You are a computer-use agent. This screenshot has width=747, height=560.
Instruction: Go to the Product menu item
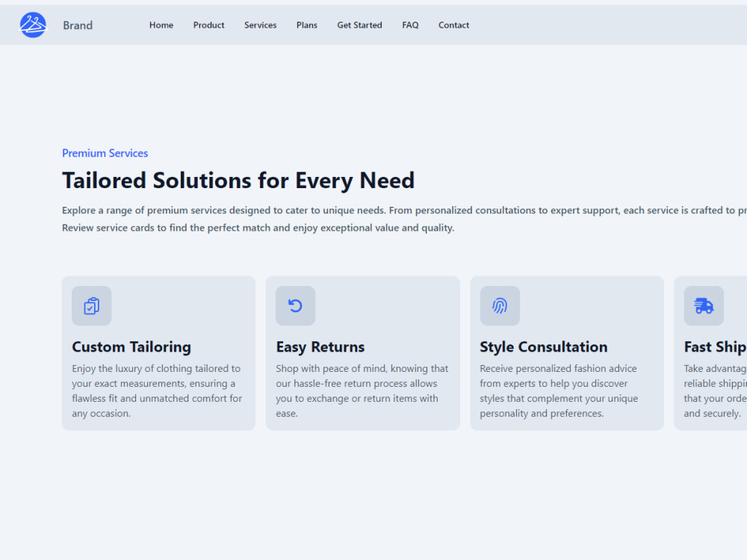[x=208, y=25]
